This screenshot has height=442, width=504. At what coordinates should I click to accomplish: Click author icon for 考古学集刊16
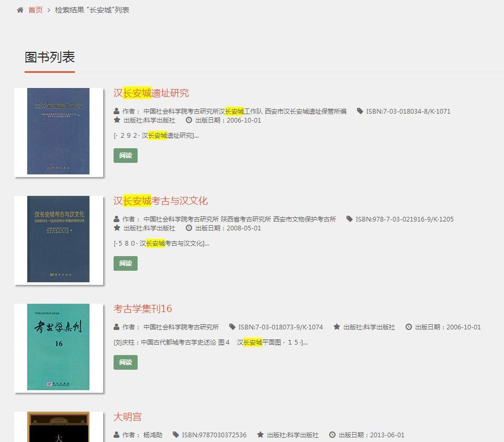(116, 327)
